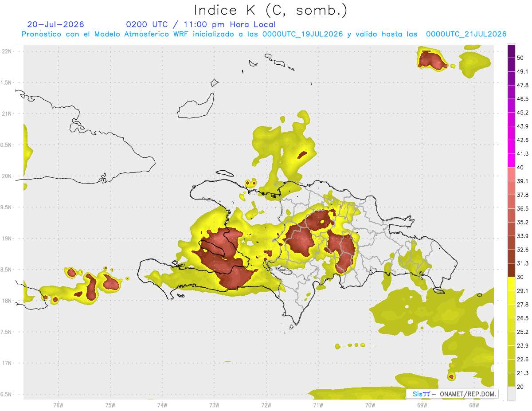The width and height of the screenshot is (532, 411).
Task: Click the colorbar label "25.2"
Action: [x=523, y=332]
